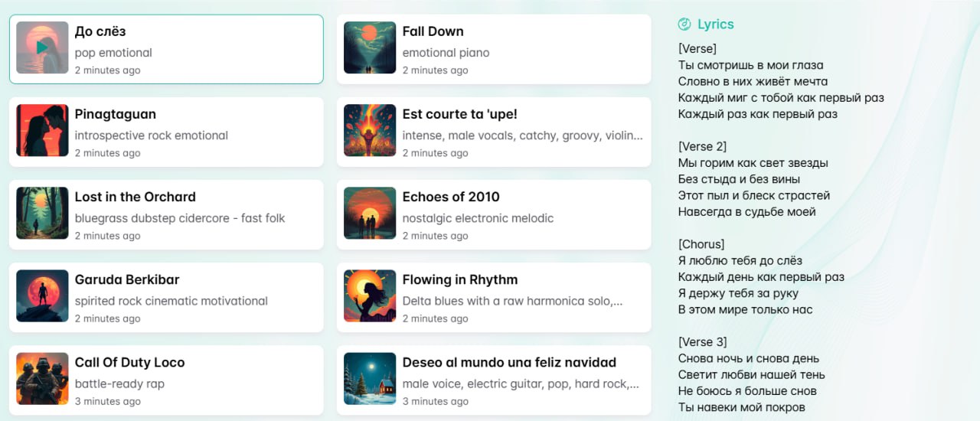Click the Est courte ta 'upe! thumbnail
Viewport: 980px width, 421px height.
point(370,130)
